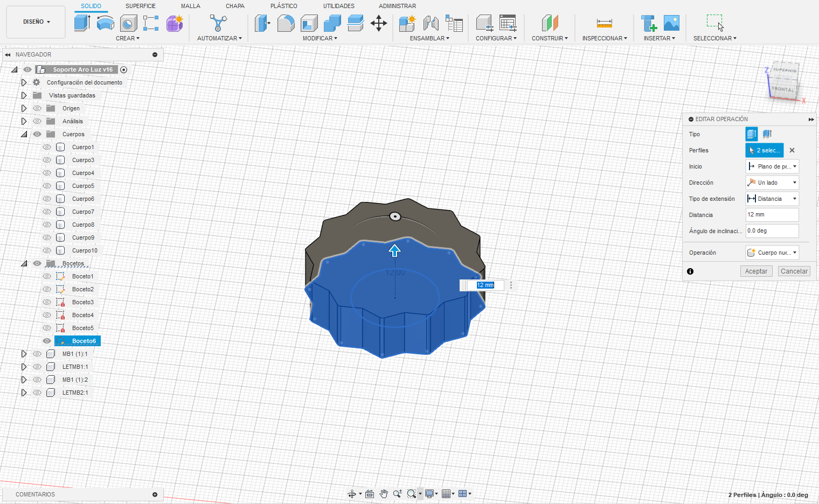Click the AUTOMATIZAR tool icon
The image size is (819, 504).
coord(218,23)
